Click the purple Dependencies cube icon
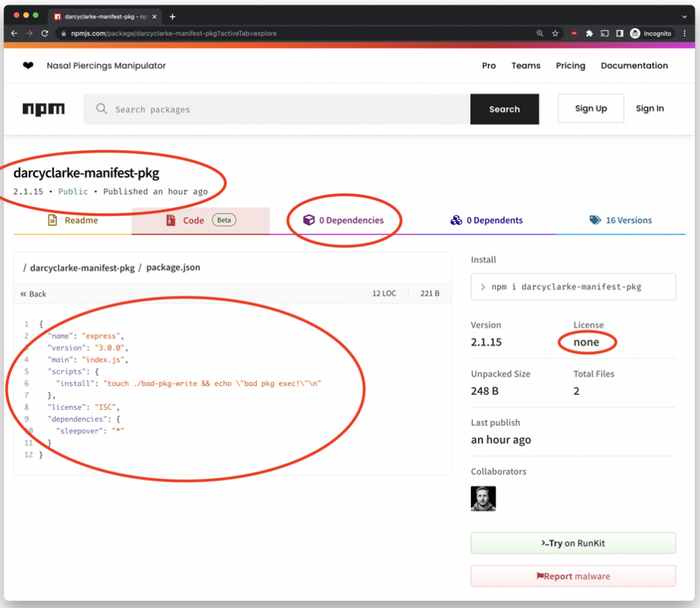This screenshot has height=608, width=700. click(308, 220)
